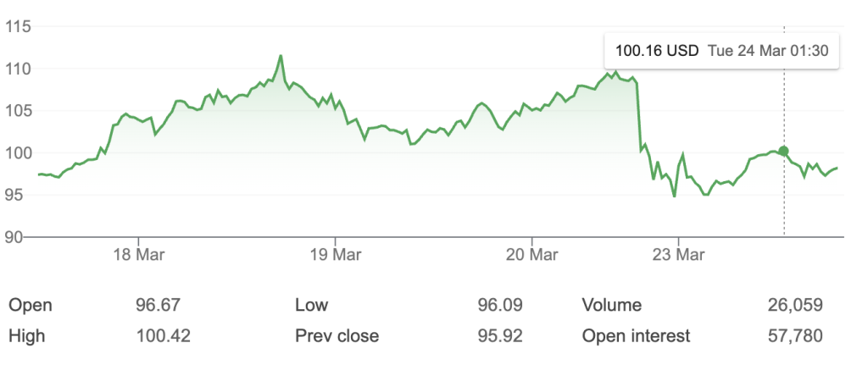Click the Prev close value 95.92
Image resolution: width=868 pixels, height=365 pixels.
[498, 336]
